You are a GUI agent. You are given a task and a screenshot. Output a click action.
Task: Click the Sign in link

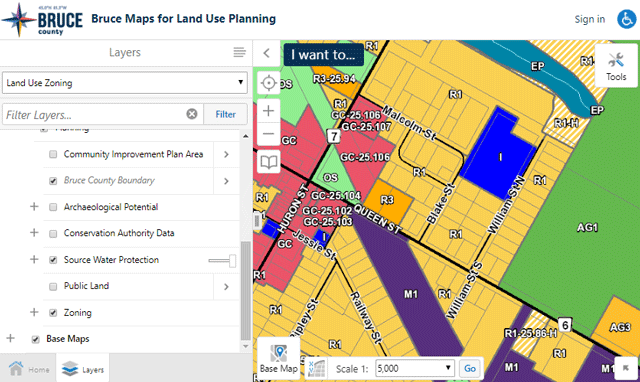(x=589, y=19)
